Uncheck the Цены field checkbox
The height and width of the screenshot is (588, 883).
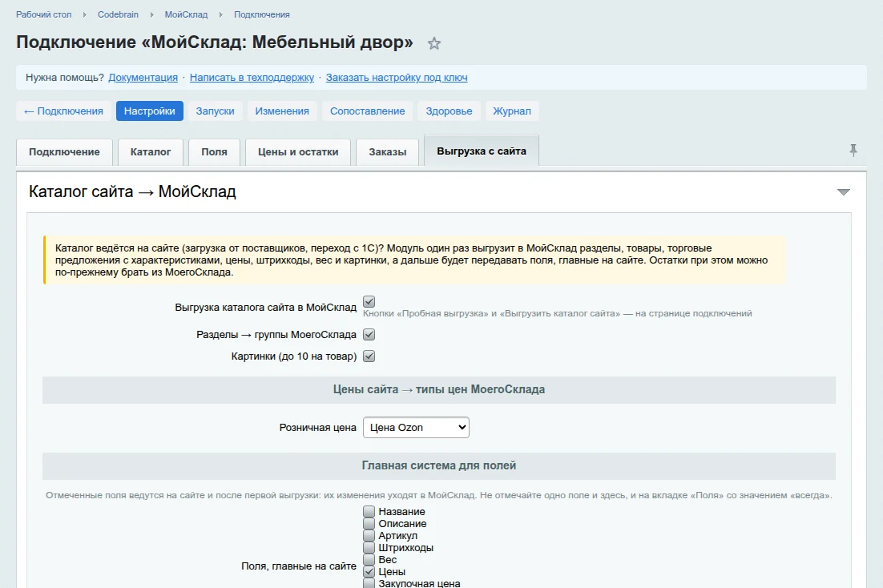369,572
